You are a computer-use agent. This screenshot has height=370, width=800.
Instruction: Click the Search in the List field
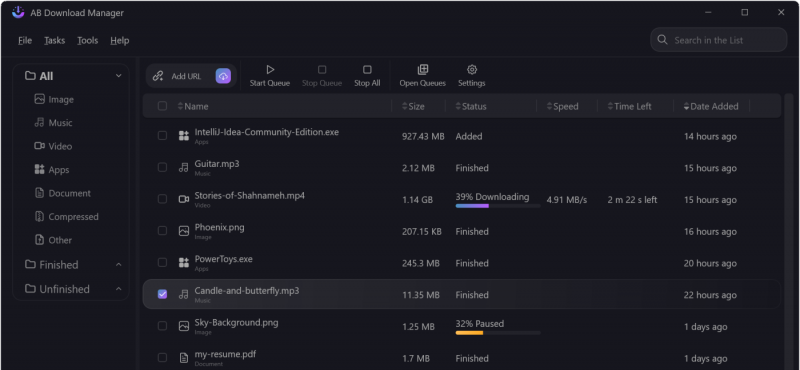point(718,40)
